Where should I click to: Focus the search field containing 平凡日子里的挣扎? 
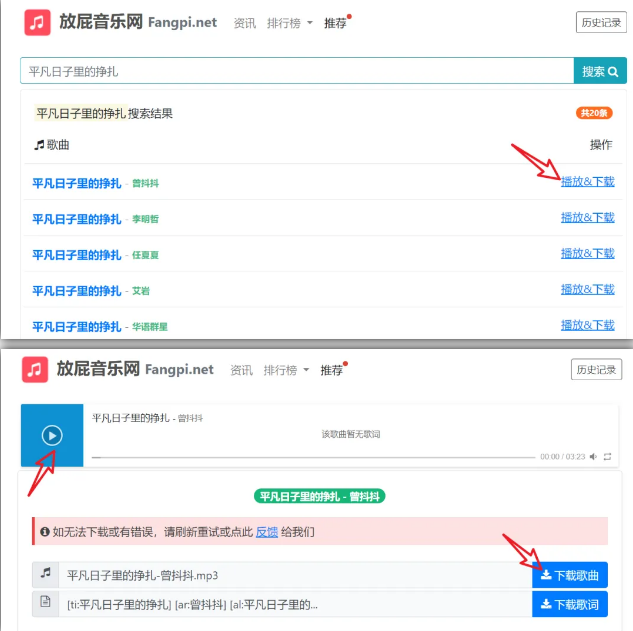tap(297, 71)
